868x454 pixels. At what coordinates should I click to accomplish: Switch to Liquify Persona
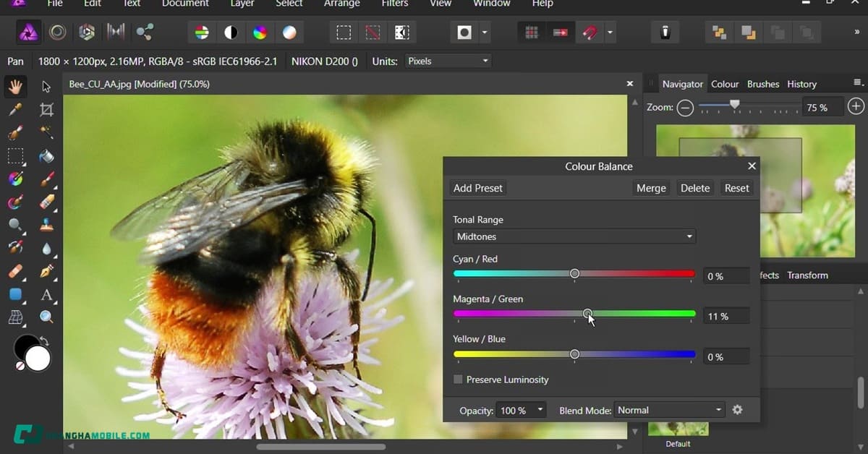click(x=58, y=32)
